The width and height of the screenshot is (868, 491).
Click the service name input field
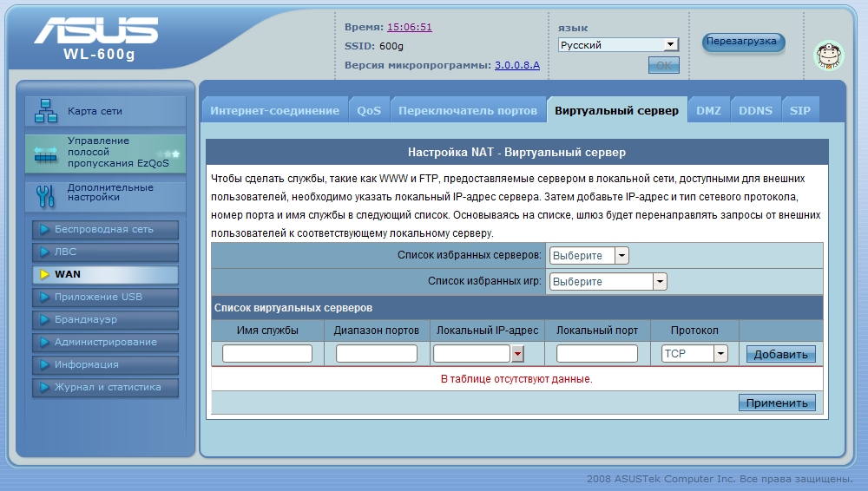pyautogui.click(x=267, y=354)
